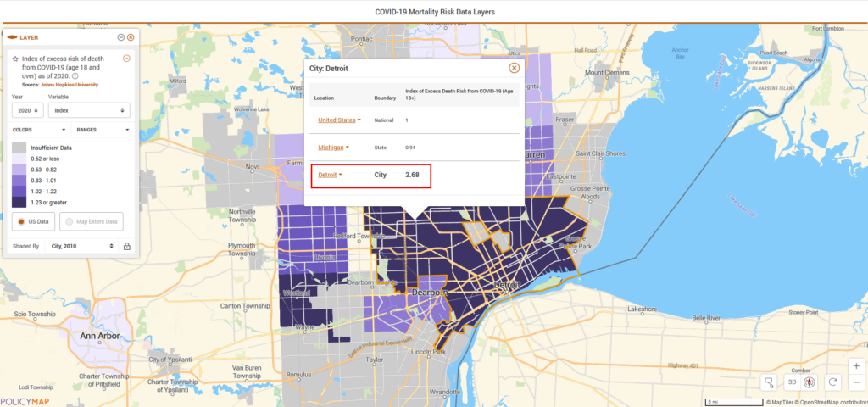
Task: Open the Shaded By City, 2010 dropdown
Action: click(x=82, y=246)
